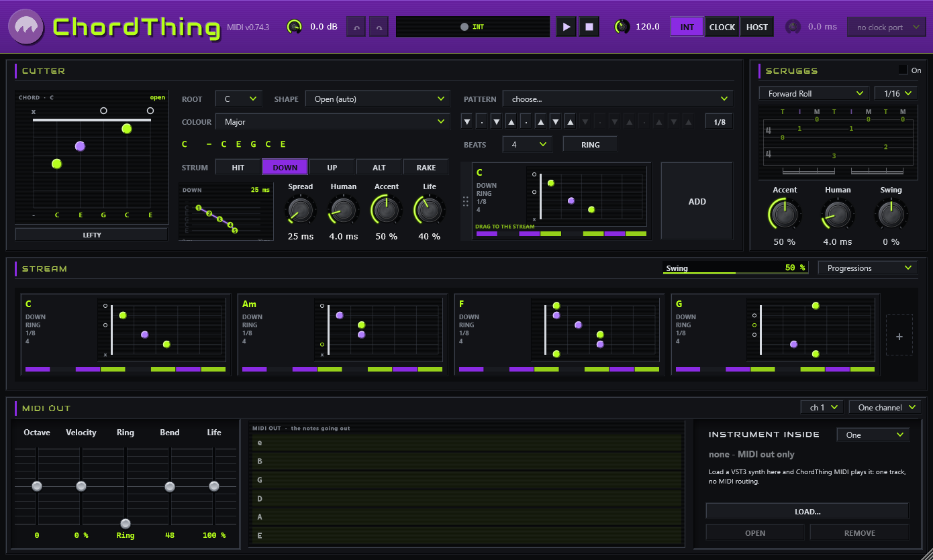This screenshot has width=933, height=560.
Task: Click the Accent knob in the Cutter panel
Action: [387, 210]
